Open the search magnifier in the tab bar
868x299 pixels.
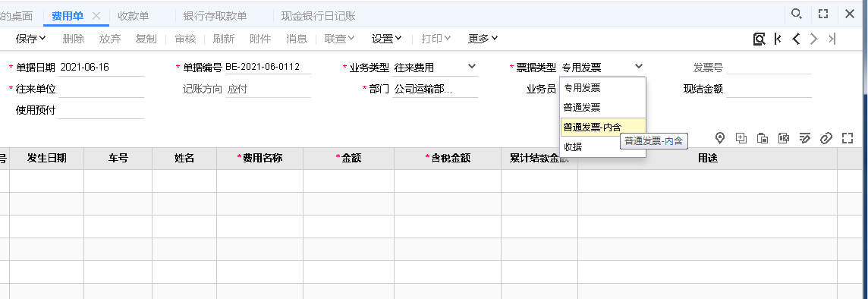coord(796,14)
